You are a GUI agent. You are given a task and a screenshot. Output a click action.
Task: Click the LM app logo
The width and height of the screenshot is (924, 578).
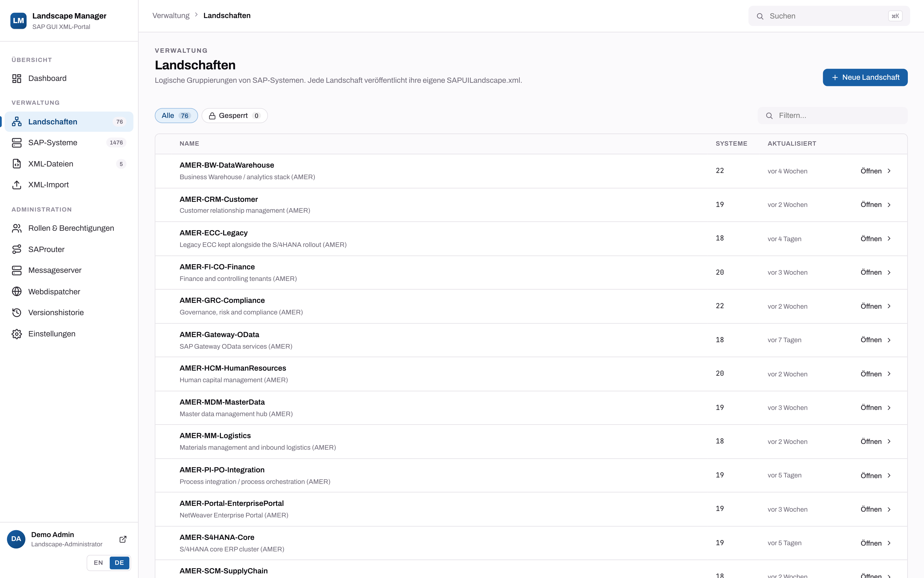coord(18,21)
